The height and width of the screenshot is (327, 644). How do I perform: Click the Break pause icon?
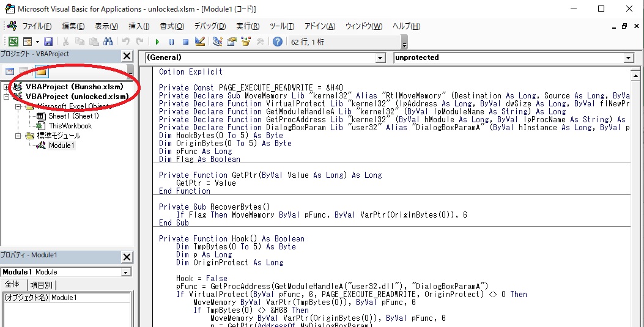pyautogui.click(x=171, y=42)
